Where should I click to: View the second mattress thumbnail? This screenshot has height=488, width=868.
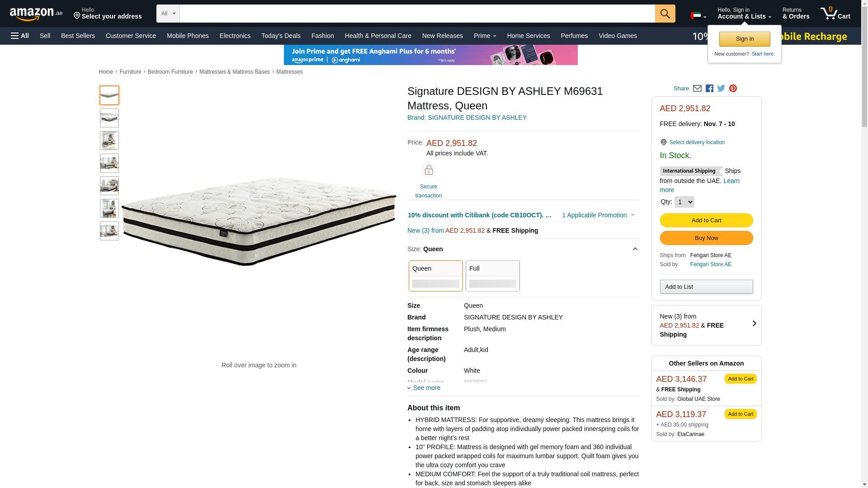point(109,118)
